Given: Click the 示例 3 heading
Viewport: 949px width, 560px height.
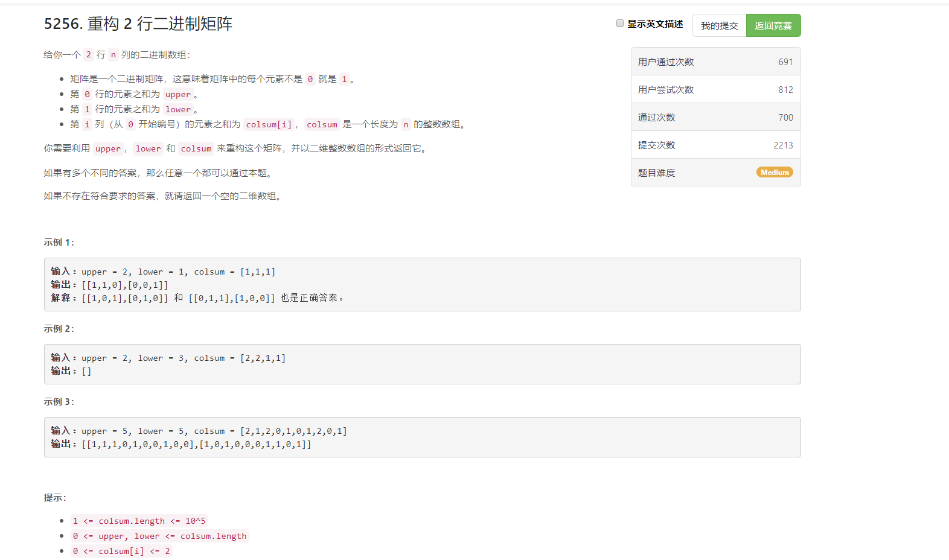Looking at the screenshot, I should [59, 401].
